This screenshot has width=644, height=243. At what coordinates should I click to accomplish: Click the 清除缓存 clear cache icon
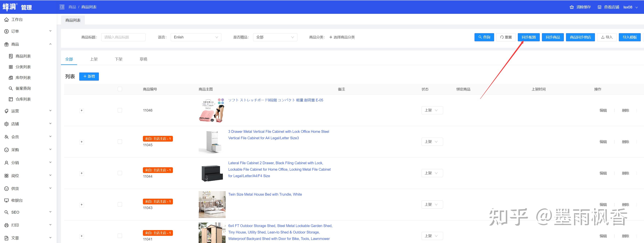pos(572,7)
